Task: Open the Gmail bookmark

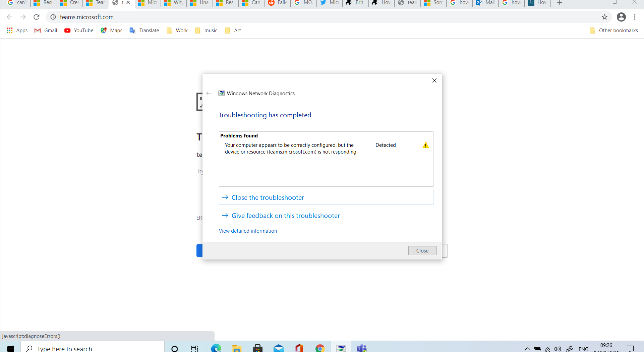Action: (x=46, y=31)
